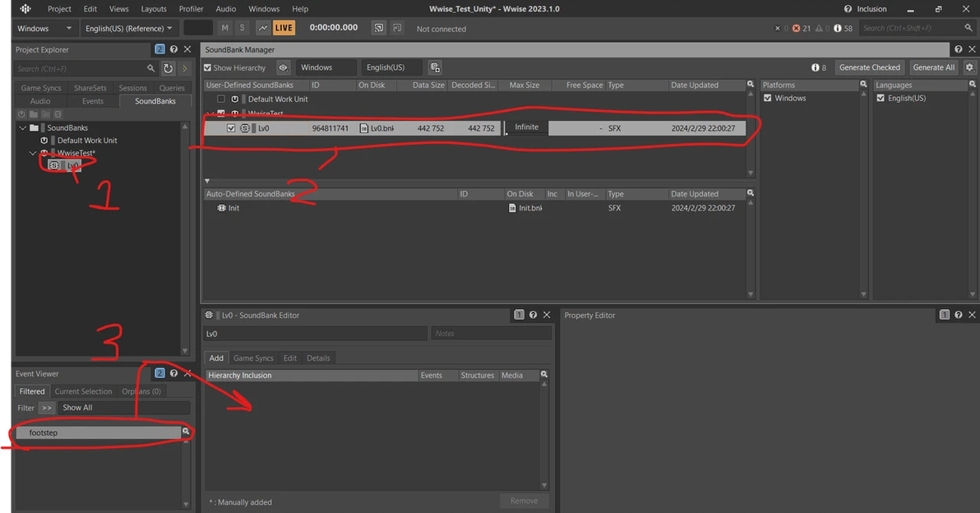Click the Generate All button
The height and width of the screenshot is (513, 980).
tap(934, 67)
